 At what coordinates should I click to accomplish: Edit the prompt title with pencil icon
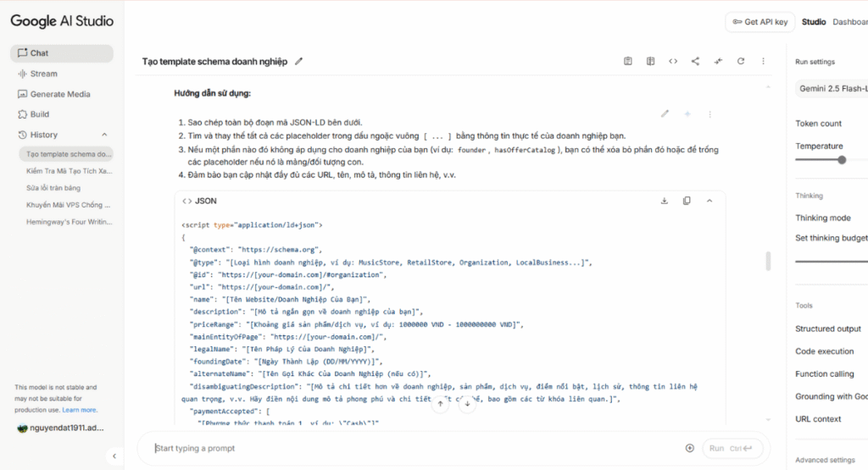point(298,62)
